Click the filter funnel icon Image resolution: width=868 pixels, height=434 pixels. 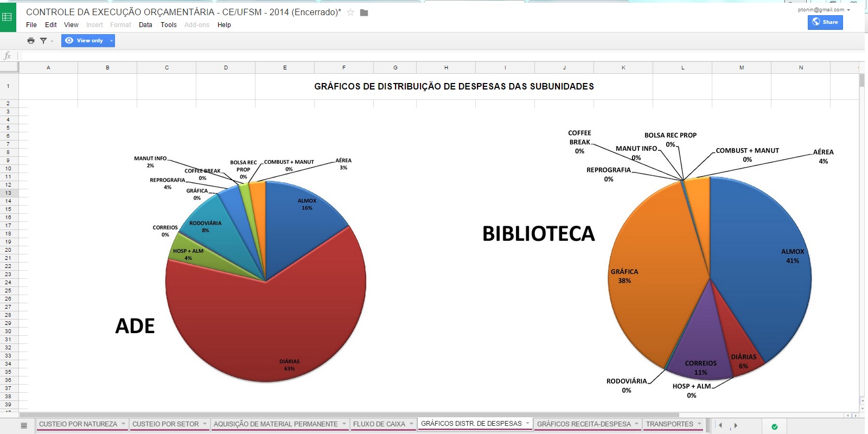[x=43, y=41]
